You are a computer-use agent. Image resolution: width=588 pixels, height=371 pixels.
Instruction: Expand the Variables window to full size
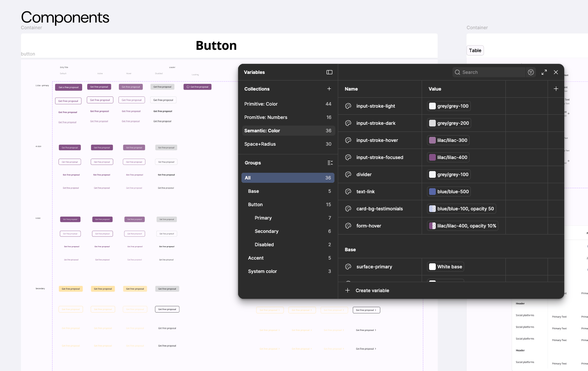(544, 72)
